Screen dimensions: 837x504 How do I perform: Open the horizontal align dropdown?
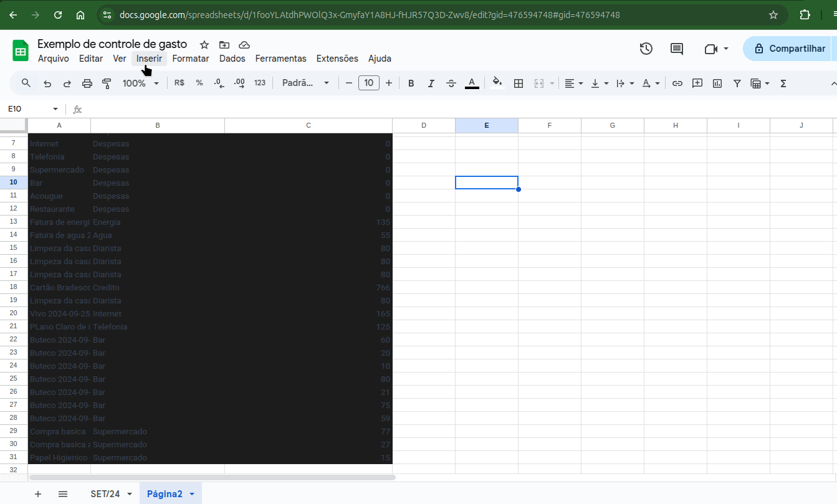pos(573,83)
